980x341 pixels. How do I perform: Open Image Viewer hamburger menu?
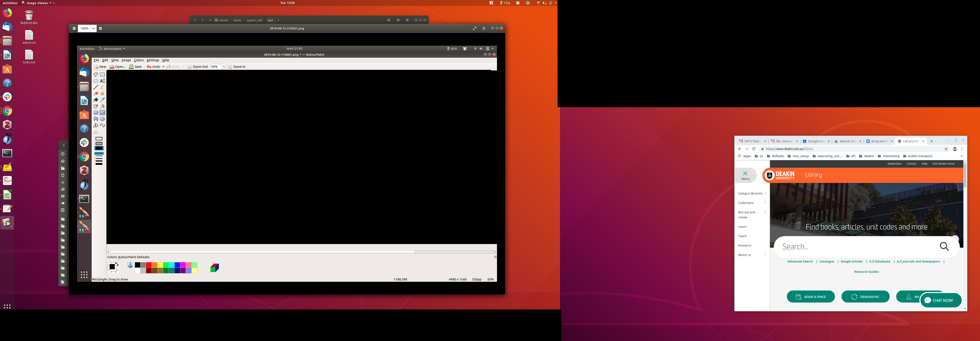tap(484, 28)
